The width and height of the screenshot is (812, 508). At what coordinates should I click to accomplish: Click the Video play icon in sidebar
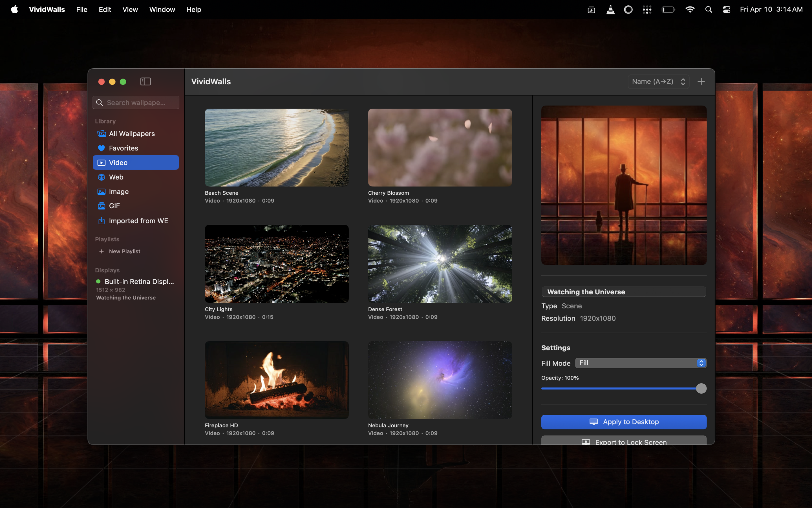(101, 163)
